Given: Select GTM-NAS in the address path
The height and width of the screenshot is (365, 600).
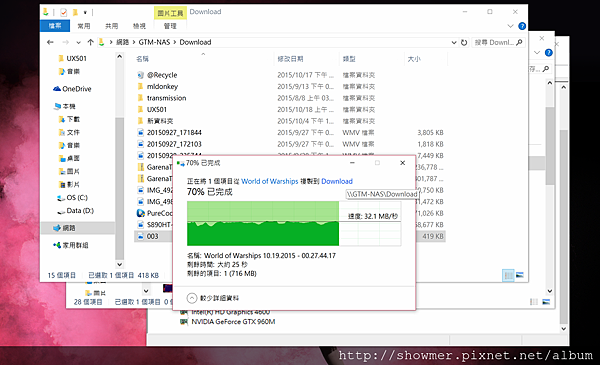Looking at the screenshot, I should (x=154, y=42).
